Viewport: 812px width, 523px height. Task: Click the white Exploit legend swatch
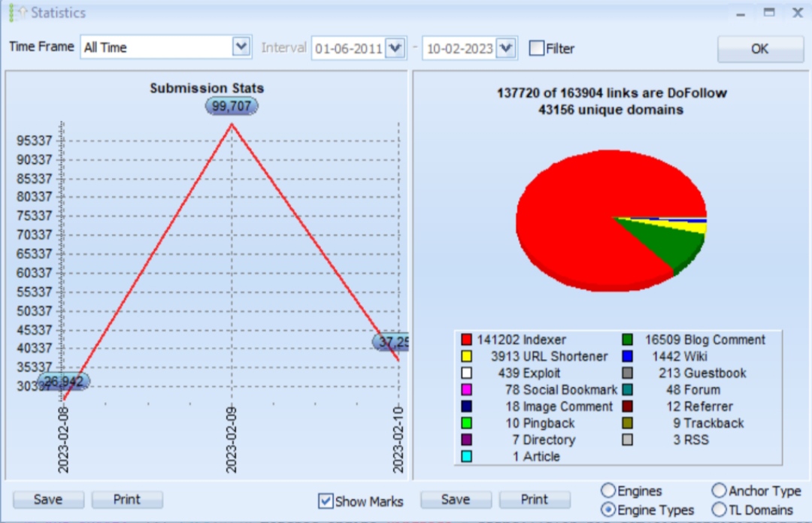(x=467, y=373)
